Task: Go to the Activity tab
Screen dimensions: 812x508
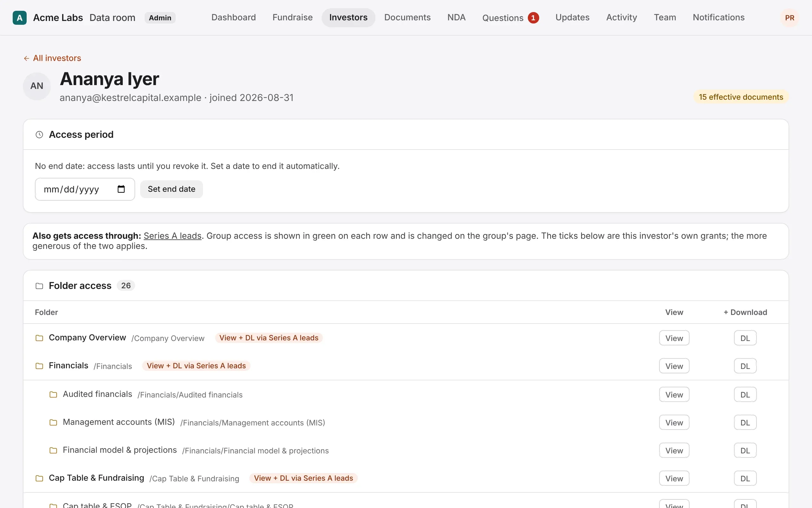Action: pos(621,17)
